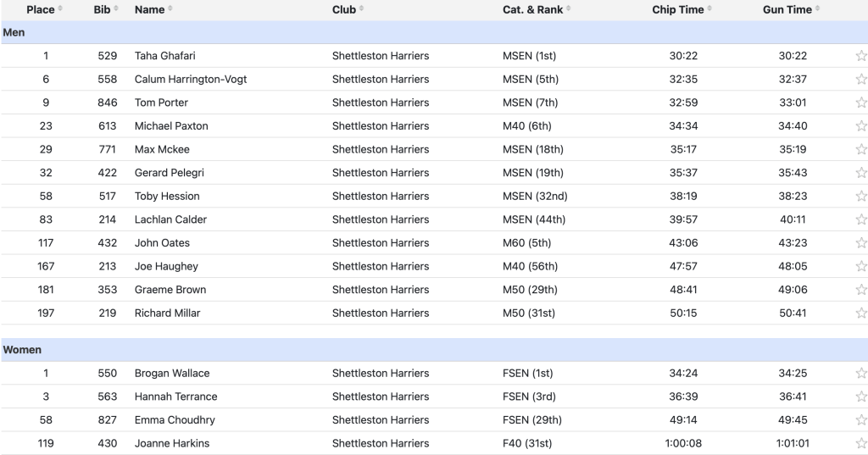Star Brogan Wallace's women's result
Screen dimensions: 868x455
(861, 373)
